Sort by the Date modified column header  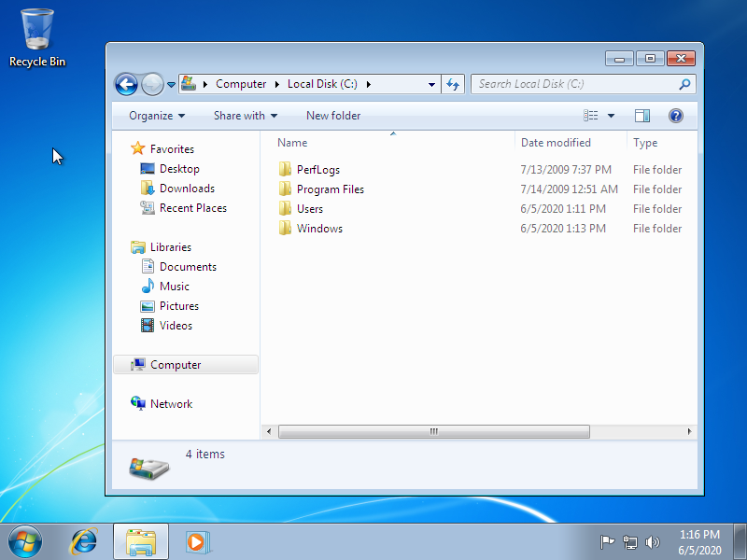[571, 143]
